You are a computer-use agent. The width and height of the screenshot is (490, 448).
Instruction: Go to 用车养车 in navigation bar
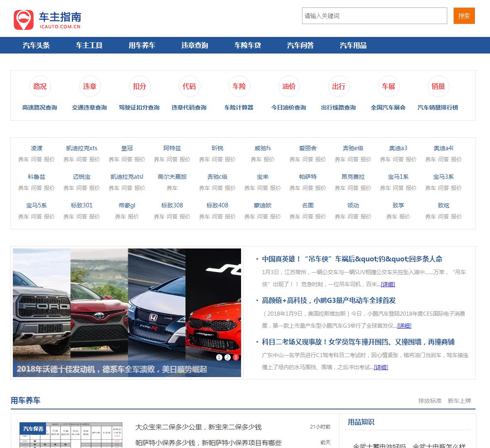(142, 45)
